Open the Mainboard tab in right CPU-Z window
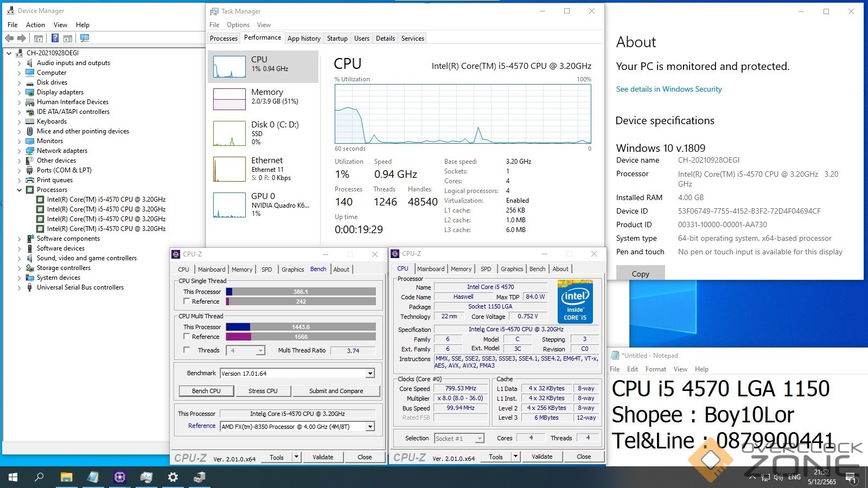The width and height of the screenshot is (868, 488). (431, 269)
